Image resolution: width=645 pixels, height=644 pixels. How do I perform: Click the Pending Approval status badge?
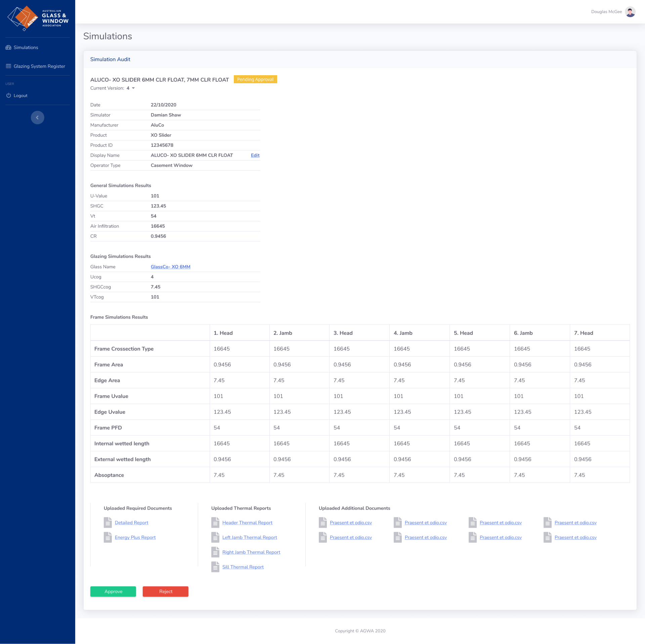coord(255,79)
